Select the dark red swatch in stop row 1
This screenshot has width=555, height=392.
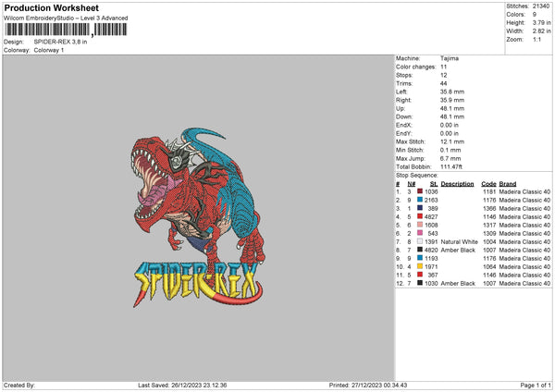point(420,191)
